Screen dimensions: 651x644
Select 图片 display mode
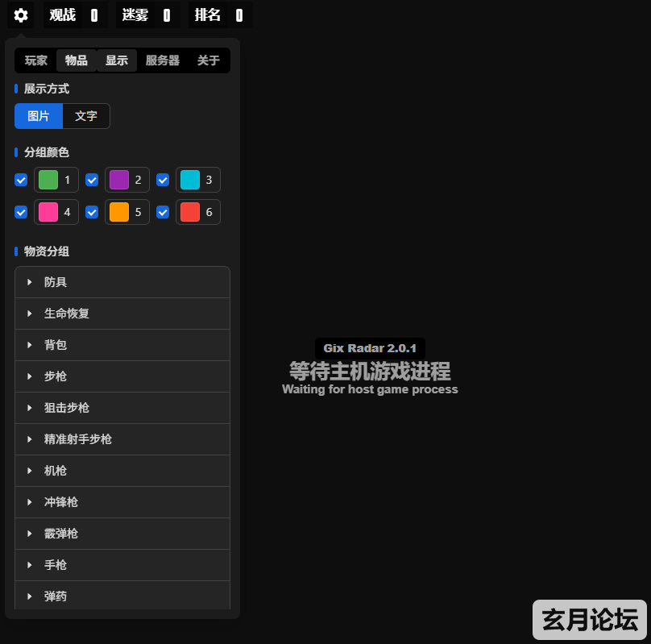tap(39, 116)
